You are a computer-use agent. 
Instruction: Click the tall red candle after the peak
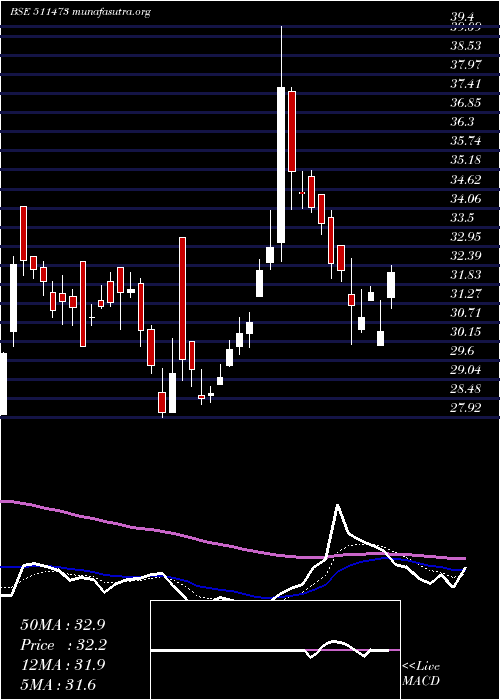tap(292, 131)
